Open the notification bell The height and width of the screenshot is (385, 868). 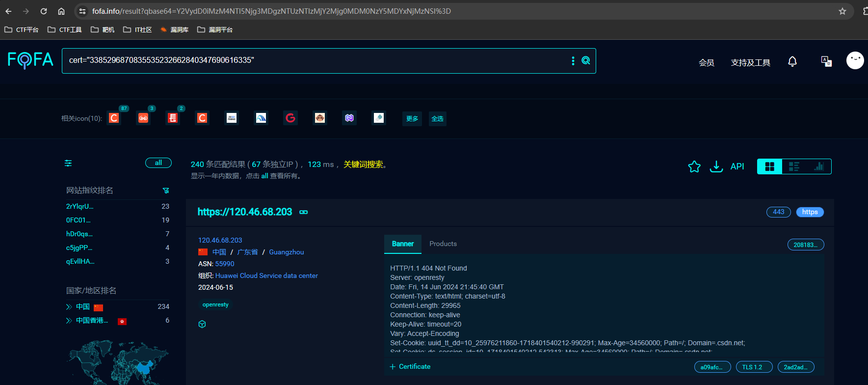coord(792,61)
